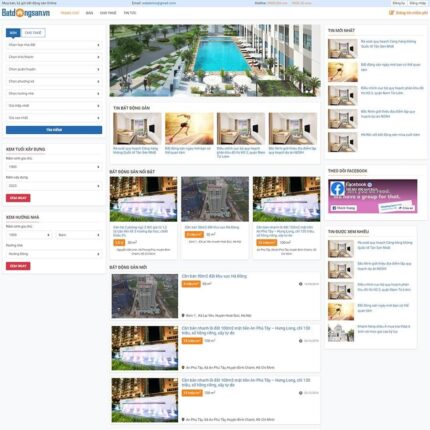430x430 pixels.
Task: Click the Đăng tin miễn phí link
Action: (412, 13)
